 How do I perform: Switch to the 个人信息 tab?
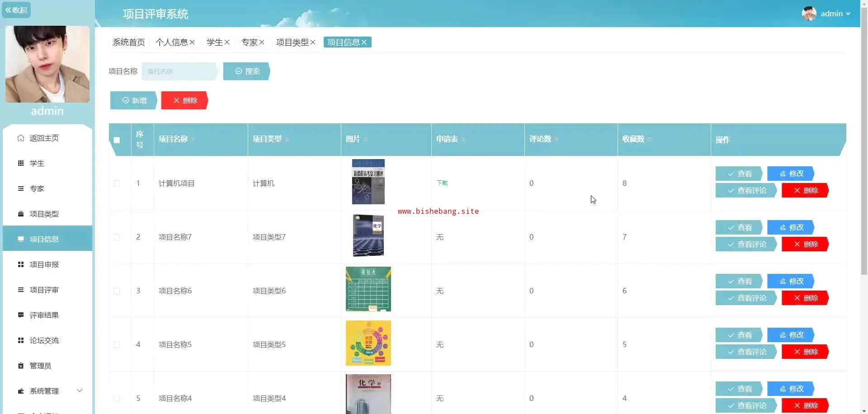(x=171, y=42)
